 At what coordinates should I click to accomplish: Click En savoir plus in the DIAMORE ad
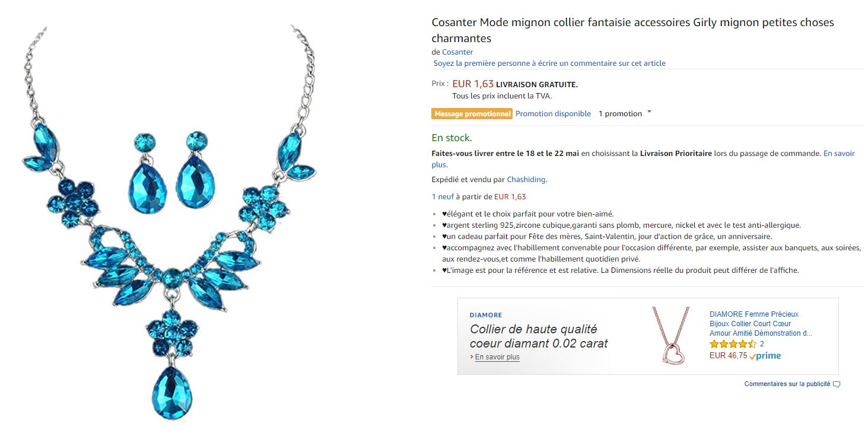click(497, 357)
